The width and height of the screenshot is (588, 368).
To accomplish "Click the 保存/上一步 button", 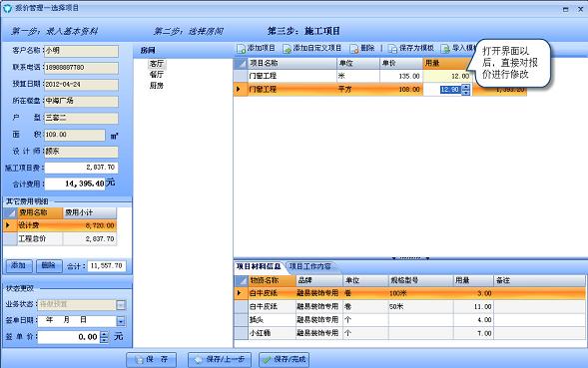I will pos(220,359).
